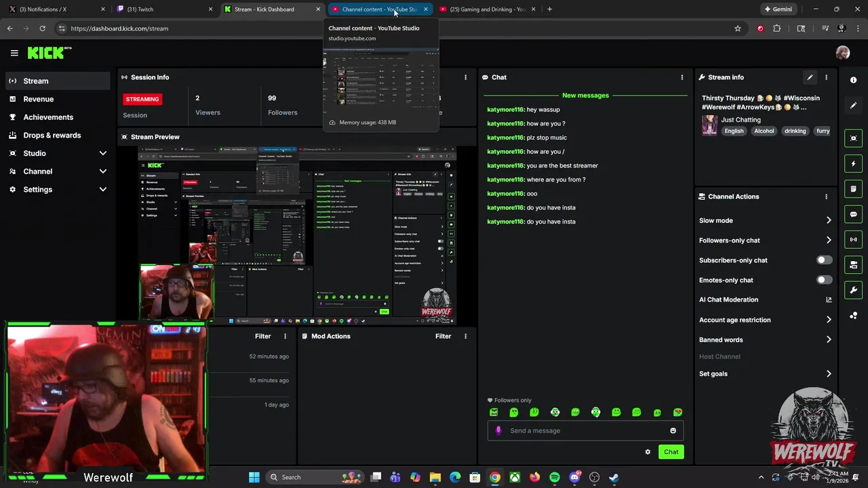Toggle the lightning bolt widget icon

854,163
